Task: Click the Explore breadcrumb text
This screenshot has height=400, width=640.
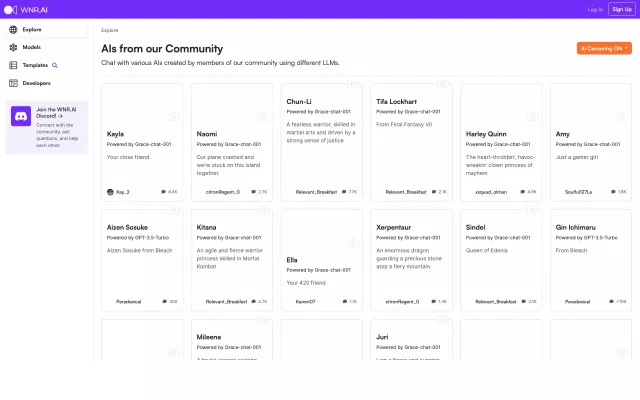Action: point(109,30)
